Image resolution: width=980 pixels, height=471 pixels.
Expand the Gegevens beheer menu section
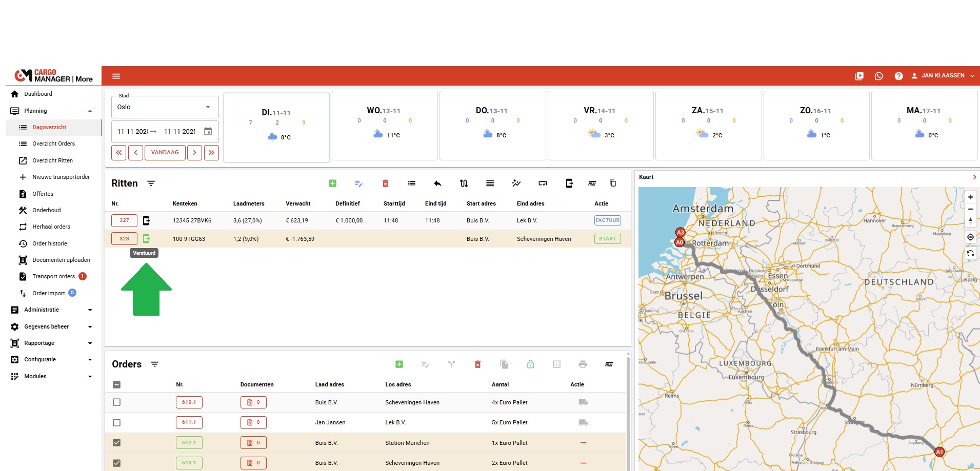[x=90, y=327]
